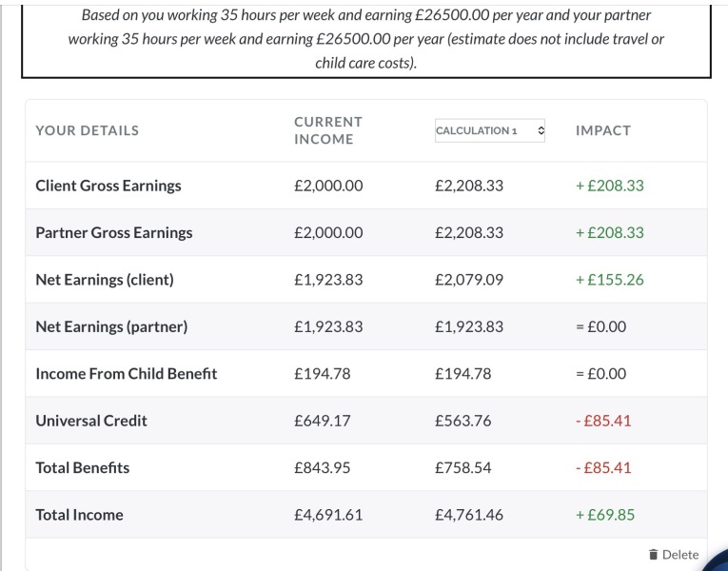This screenshot has width=728, height=571.
Task: Select the Client Gross Earnings row label
Action: pyautogui.click(x=108, y=186)
